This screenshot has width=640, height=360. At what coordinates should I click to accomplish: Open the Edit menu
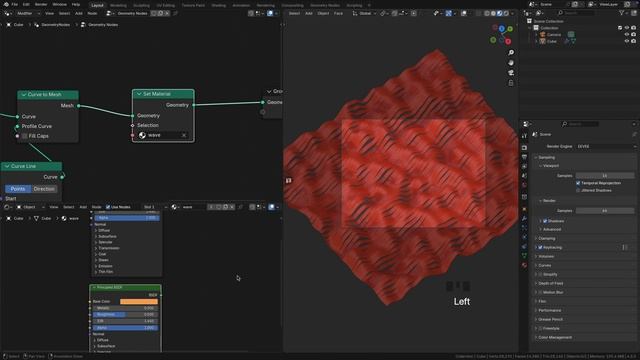26,4
